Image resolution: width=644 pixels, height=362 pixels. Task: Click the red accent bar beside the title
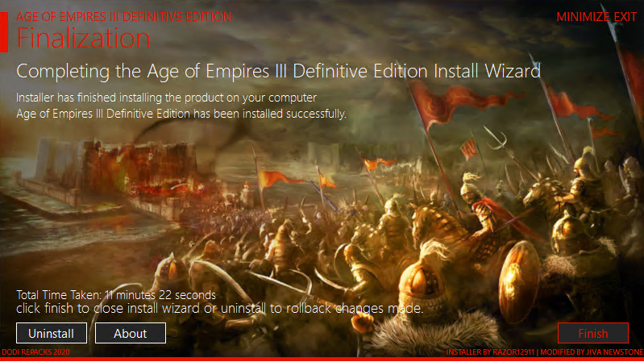pos(4,32)
